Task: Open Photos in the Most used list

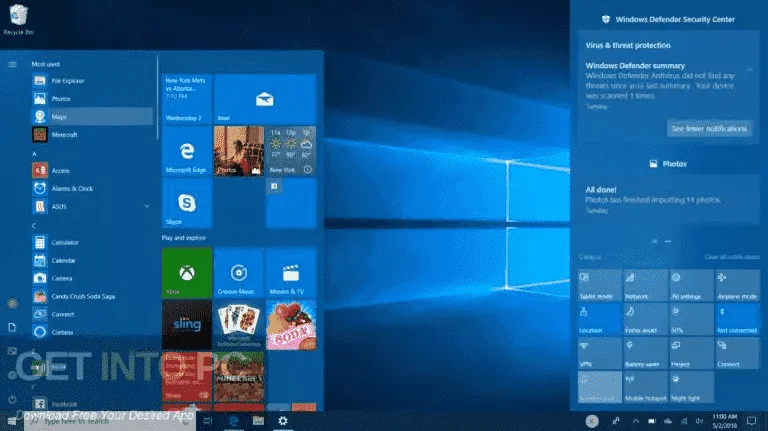Action: point(92,99)
